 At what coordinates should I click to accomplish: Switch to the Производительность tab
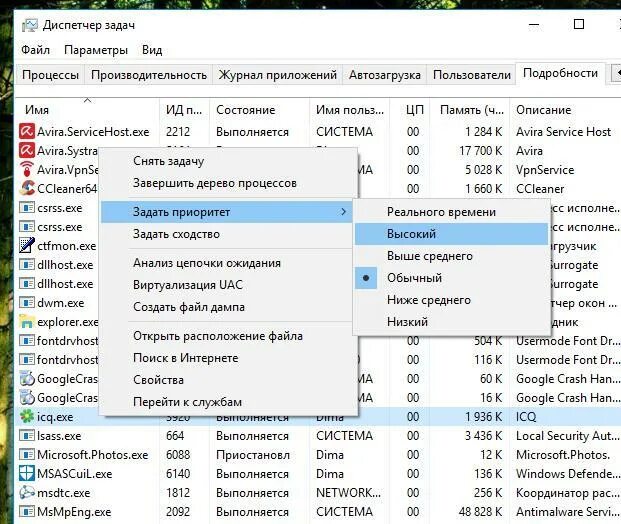pos(149,75)
